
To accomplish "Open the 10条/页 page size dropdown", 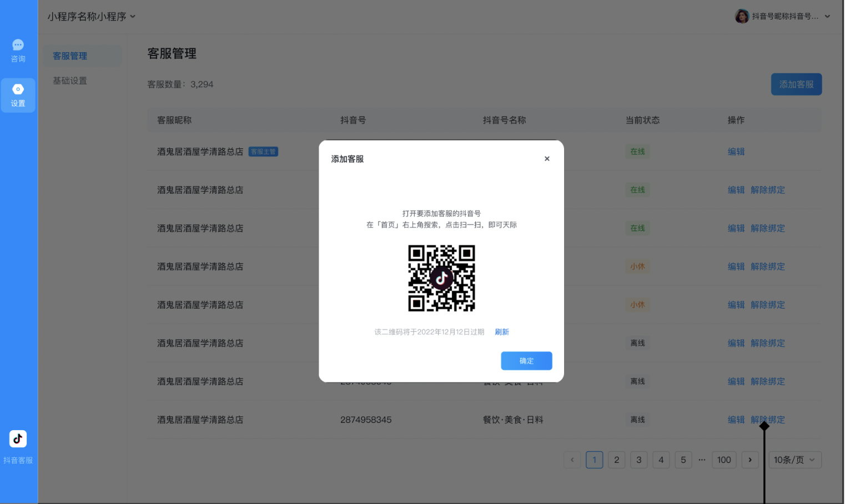I will pyautogui.click(x=795, y=460).
